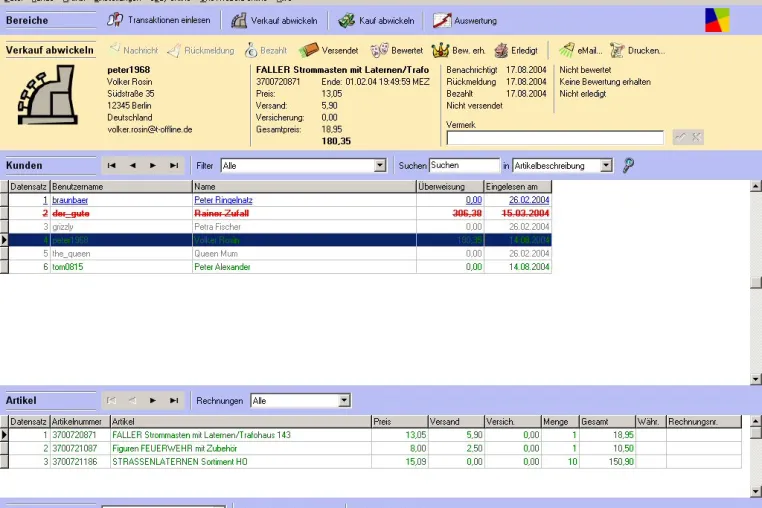The image size is (762, 508).
Task: Mark transaction as Bezahlt
Action: (265, 50)
